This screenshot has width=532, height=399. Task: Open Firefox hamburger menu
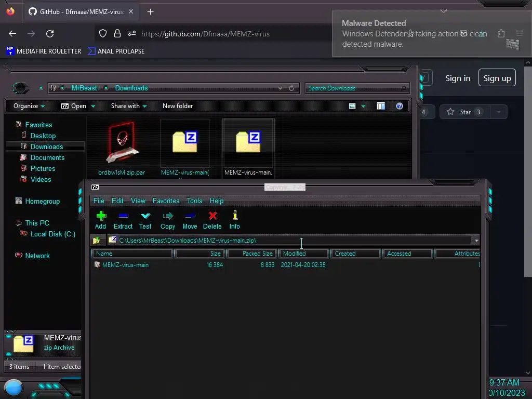tap(520, 33)
